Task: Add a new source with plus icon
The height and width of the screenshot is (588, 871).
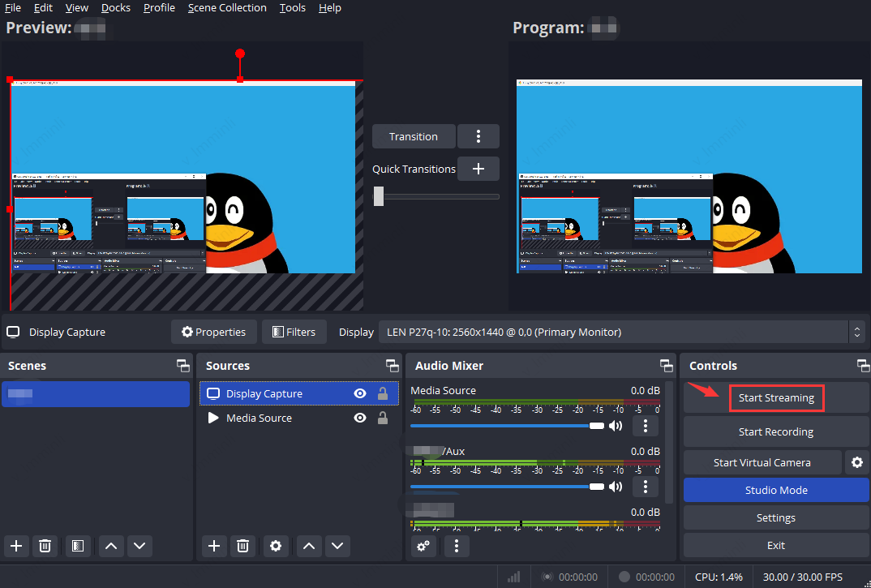Action: coord(214,546)
